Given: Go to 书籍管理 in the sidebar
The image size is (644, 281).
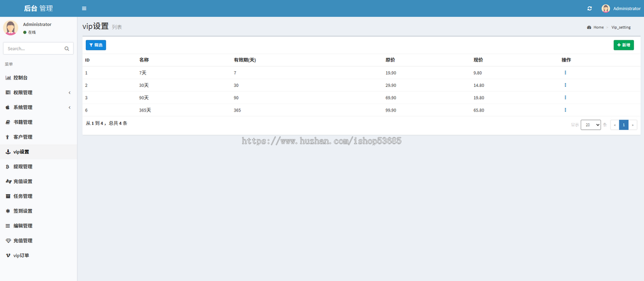Looking at the screenshot, I should pos(23,122).
